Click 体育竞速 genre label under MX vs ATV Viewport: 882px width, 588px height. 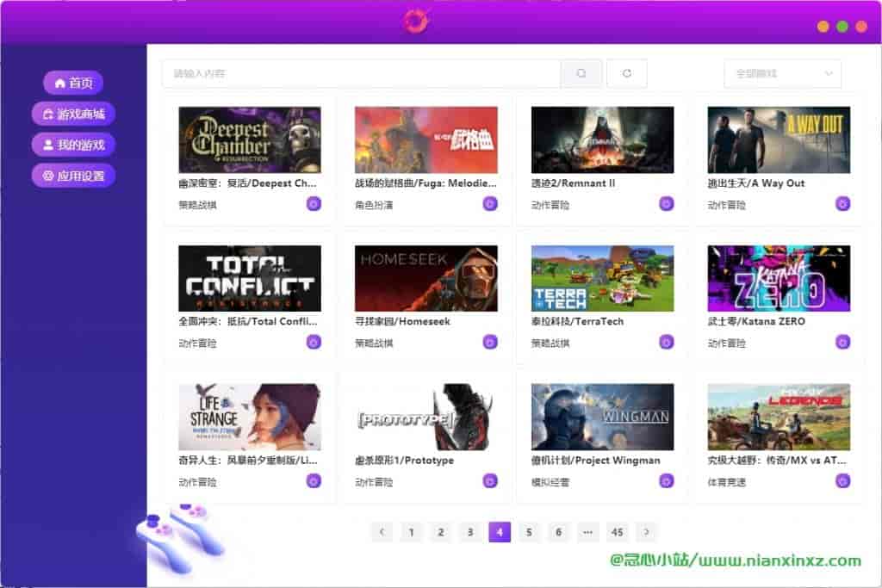pos(727,482)
